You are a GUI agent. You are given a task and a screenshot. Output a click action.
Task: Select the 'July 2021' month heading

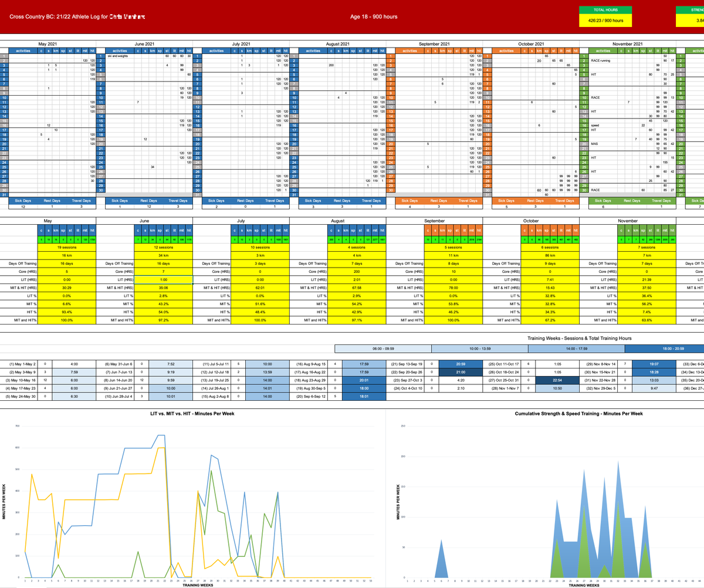(x=242, y=44)
